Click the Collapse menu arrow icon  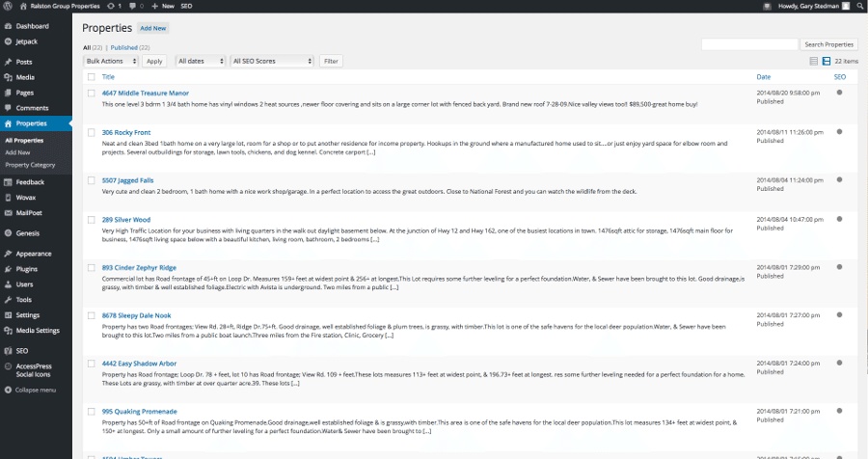click(x=8, y=390)
